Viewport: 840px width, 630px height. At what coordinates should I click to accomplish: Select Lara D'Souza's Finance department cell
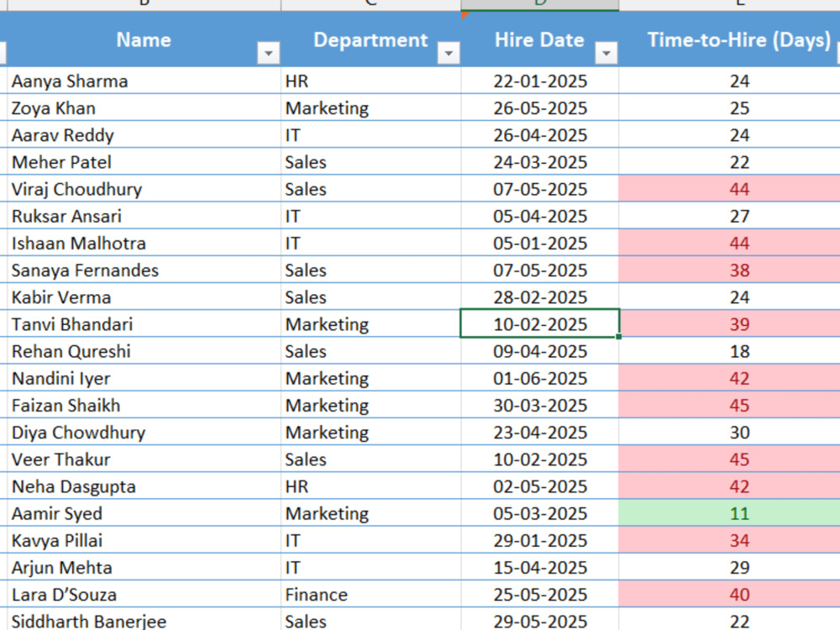coord(370,594)
